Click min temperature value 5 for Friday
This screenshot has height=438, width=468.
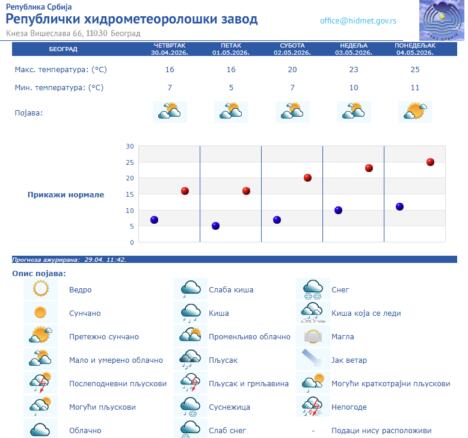[x=231, y=87]
